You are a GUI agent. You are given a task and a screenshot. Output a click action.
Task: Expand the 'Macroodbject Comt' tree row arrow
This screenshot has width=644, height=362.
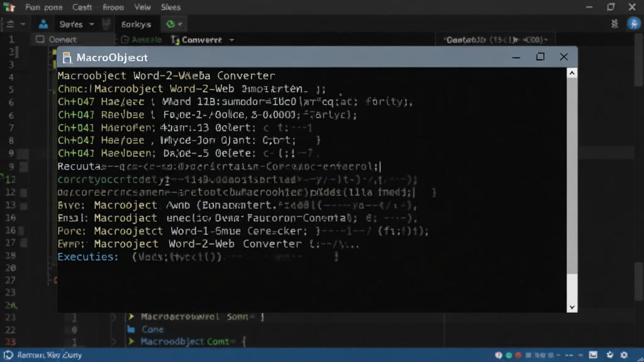click(131, 341)
